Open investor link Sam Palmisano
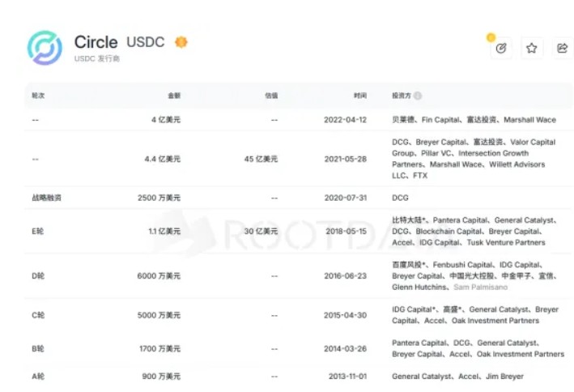The height and width of the screenshot is (392, 574). [481, 288]
